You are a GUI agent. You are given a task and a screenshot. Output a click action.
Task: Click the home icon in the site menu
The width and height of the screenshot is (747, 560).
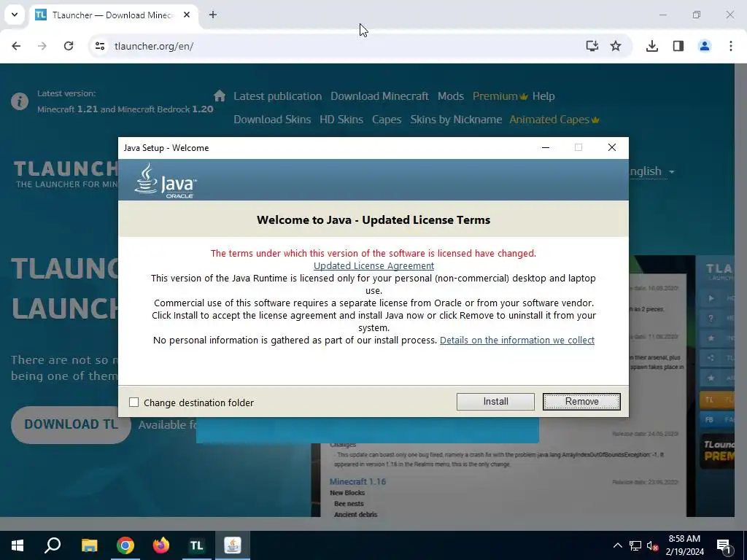pos(220,96)
